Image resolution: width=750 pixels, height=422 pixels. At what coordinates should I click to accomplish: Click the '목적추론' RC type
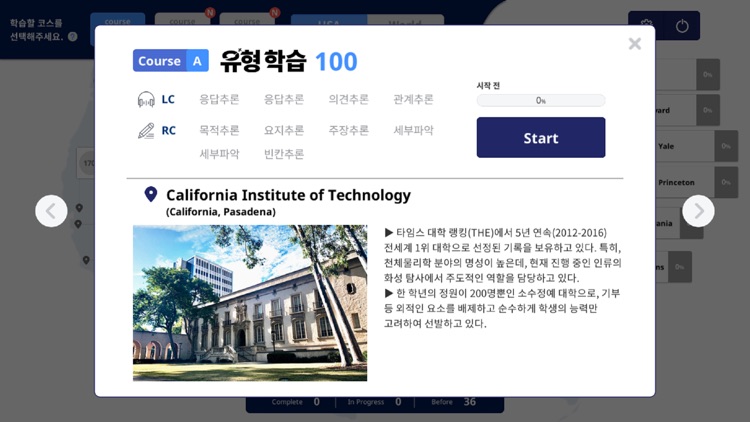pyautogui.click(x=219, y=130)
